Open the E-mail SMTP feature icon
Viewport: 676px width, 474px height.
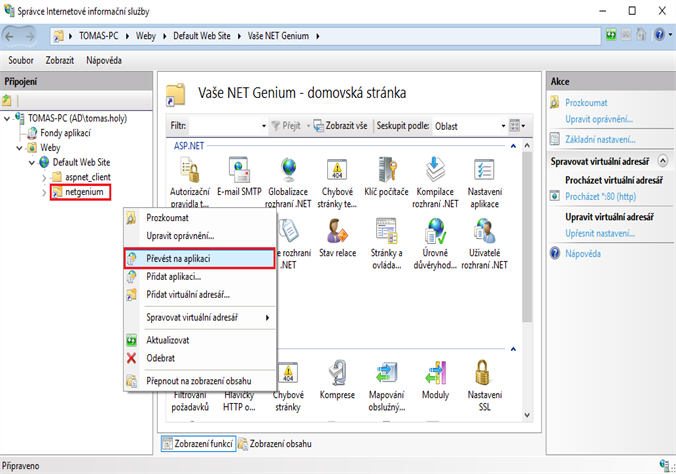coord(239,170)
